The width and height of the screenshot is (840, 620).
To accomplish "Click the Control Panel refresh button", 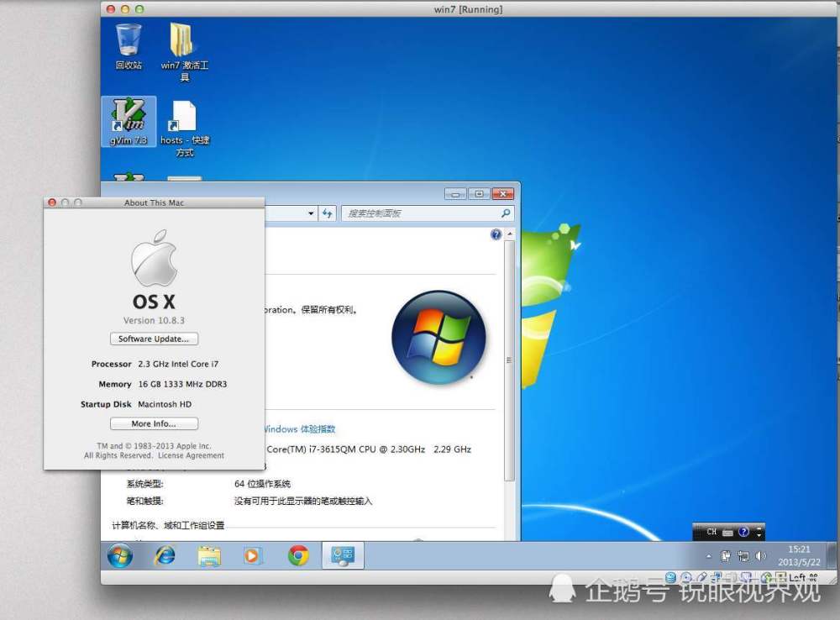I will pos(327,213).
